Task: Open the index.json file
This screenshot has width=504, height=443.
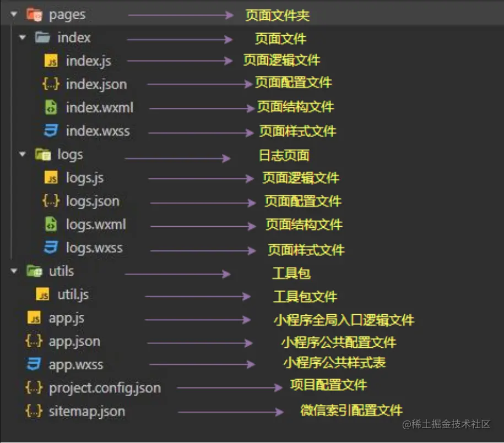Action: (x=96, y=85)
